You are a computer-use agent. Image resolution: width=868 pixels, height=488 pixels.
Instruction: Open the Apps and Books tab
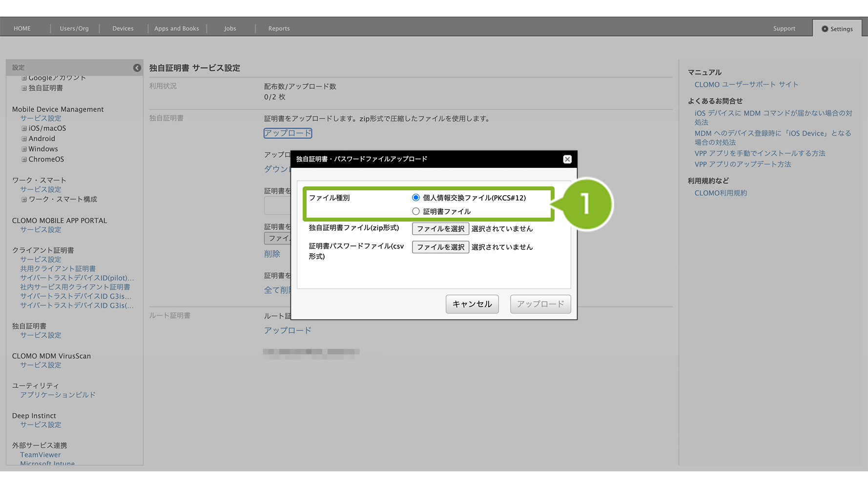pyautogui.click(x=176, y=29)
